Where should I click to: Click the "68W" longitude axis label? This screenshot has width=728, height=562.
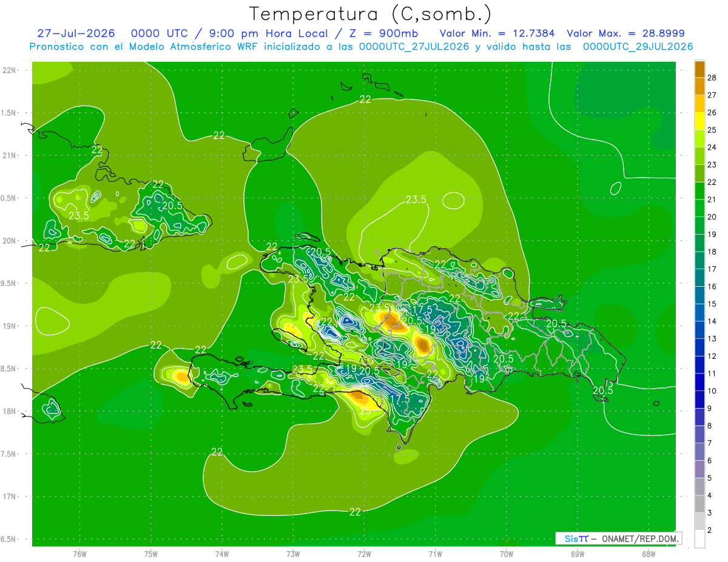pyautogui.click(x=648, y=554)
